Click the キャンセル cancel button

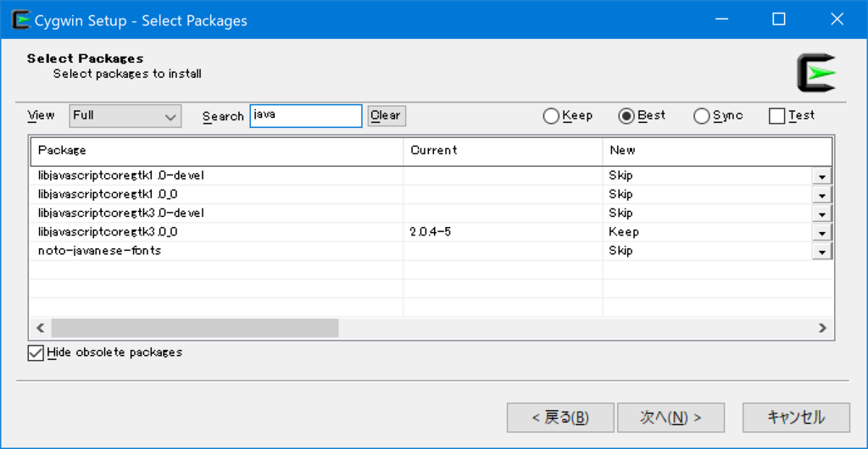(x=796, y=418)
